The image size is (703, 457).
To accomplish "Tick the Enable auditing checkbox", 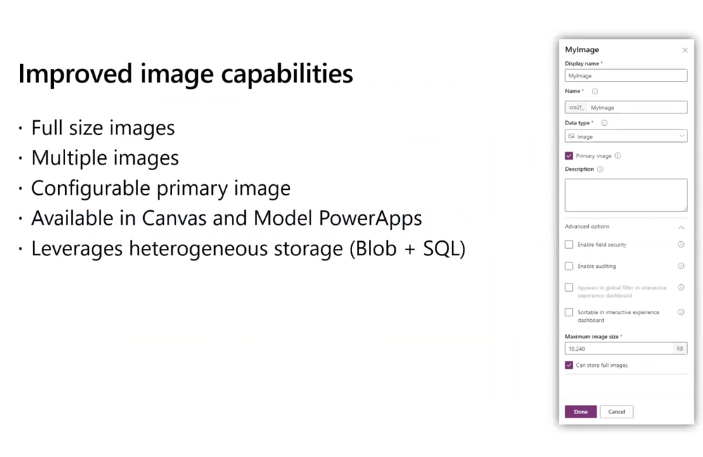I will click(570, 266).
